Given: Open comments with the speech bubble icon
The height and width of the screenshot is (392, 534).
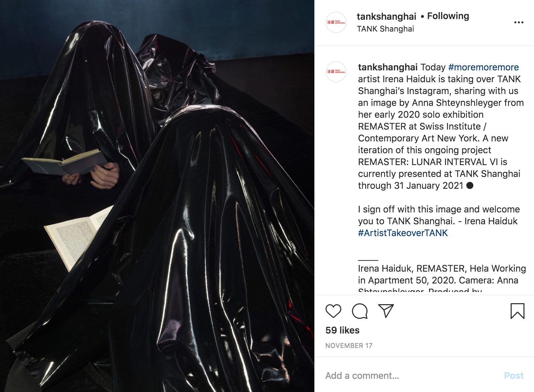Looking at the screenshot, I should 360,311.
